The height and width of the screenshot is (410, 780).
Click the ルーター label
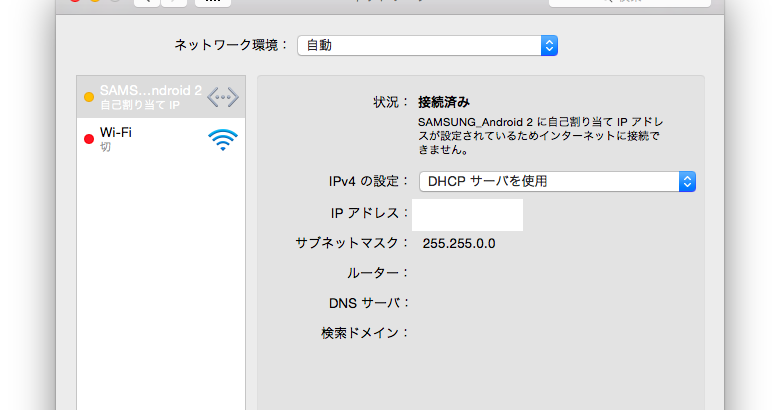(377, 273)
